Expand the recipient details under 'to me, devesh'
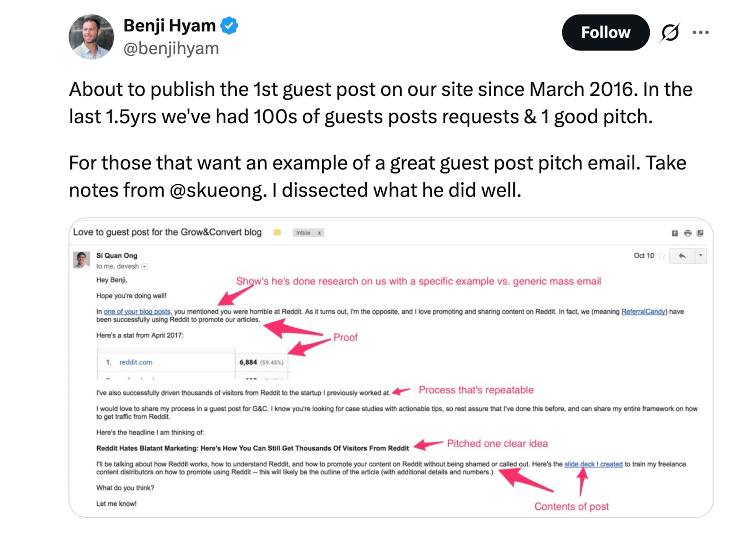Viewport: 756px width, 538px height. [x=145, y=266]
